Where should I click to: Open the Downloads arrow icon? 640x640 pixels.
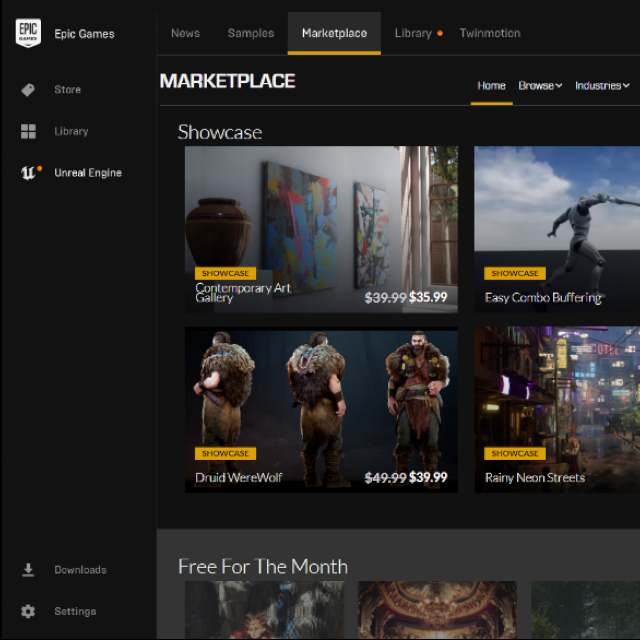point(28,570)
